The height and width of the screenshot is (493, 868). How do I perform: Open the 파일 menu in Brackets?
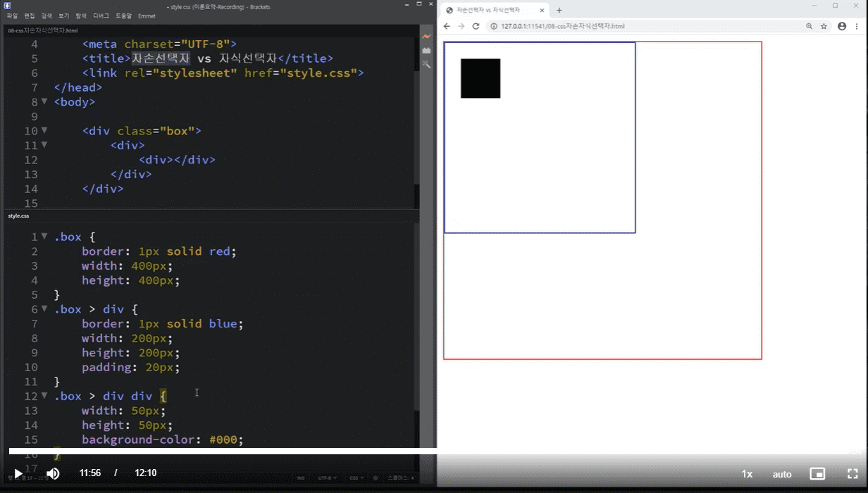point(12,15)
